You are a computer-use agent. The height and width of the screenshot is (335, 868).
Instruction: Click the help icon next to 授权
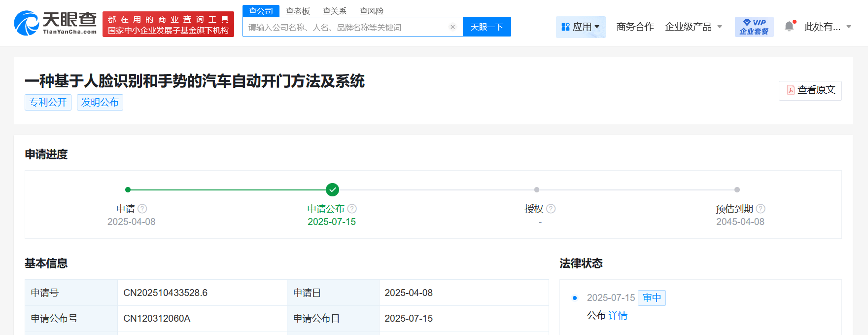(551, 209)
